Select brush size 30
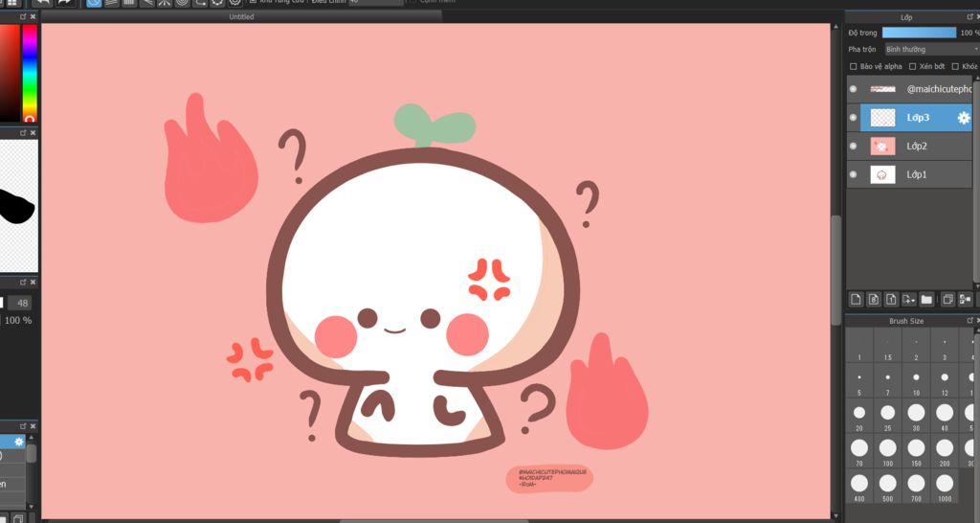The height and width of the screenshot is (523, 980). [916, 416]
